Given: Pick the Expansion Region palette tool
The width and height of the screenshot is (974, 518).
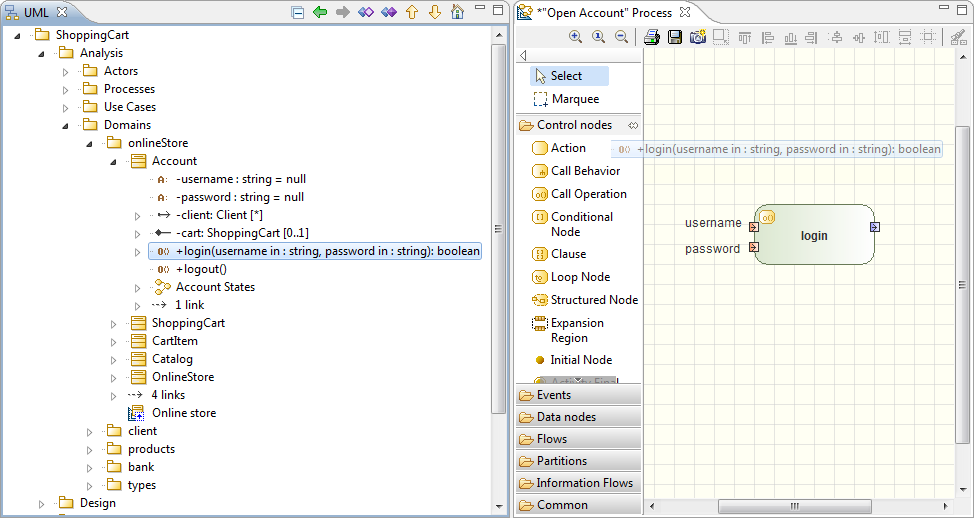Looking at the screenshot, I should coord(568,330).
